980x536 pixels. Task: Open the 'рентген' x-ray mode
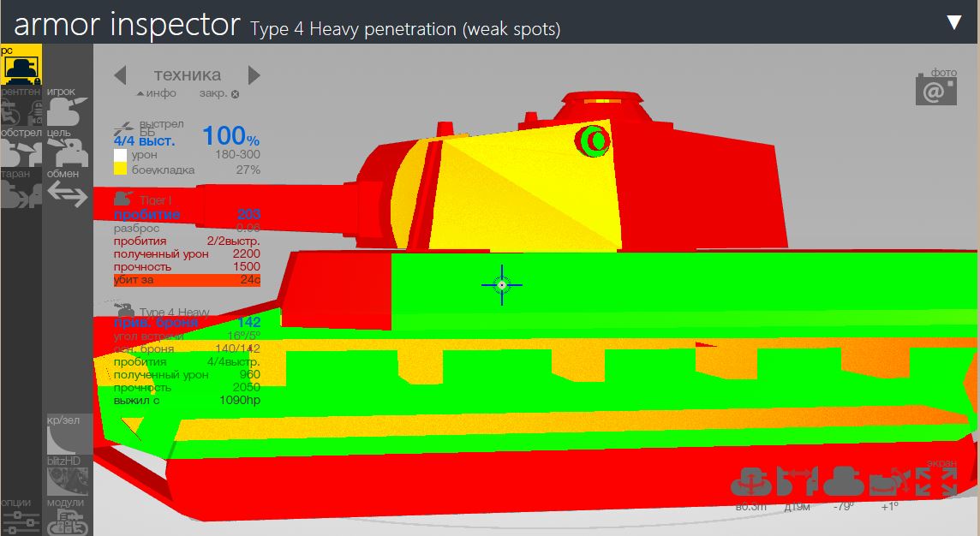pyautogui.click(x=21, y=112)
